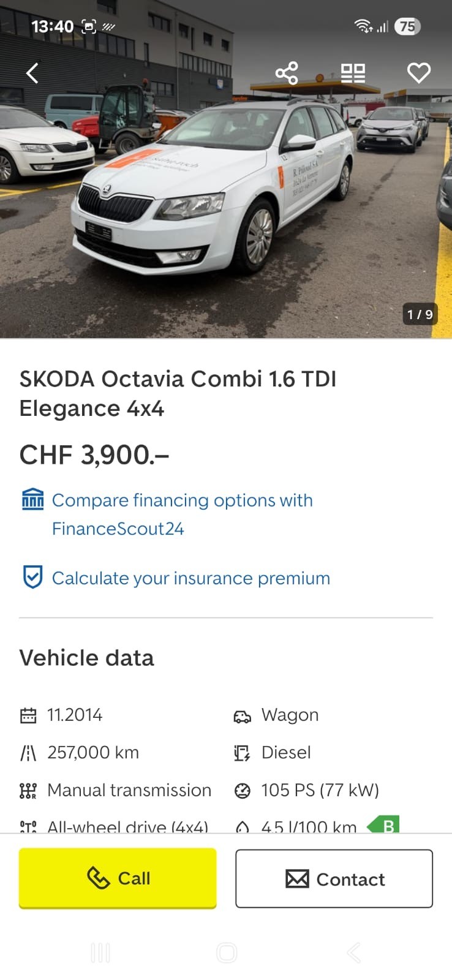
Task: Tap the car icon beside Wagon
Action: (x=243, y=716)
